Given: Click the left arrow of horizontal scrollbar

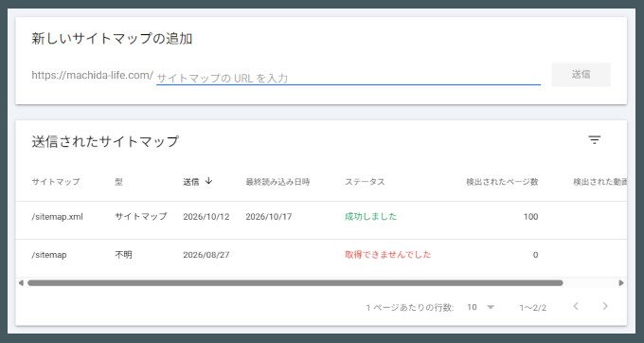Looking at the screenshot, I should [x=21, y=282].
